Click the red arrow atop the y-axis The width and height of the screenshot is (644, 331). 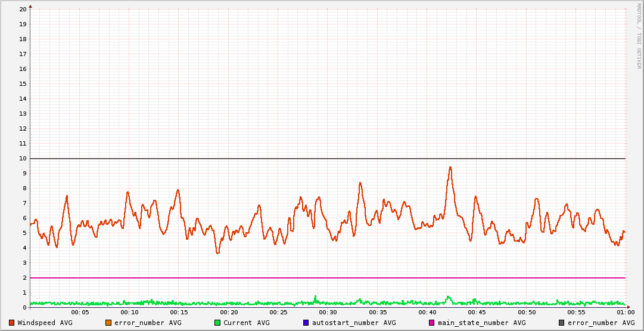(30, 6)
